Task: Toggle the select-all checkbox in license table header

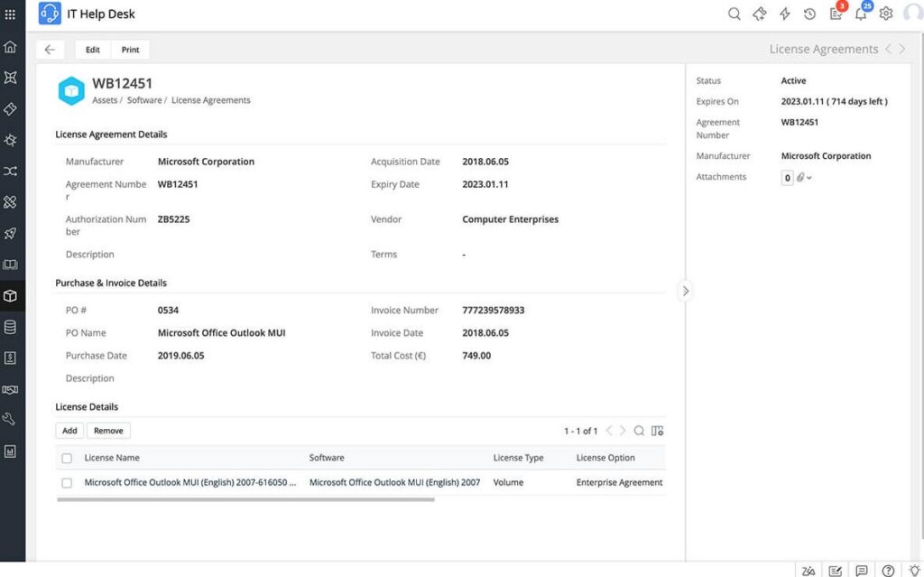Action: [67, 458]
